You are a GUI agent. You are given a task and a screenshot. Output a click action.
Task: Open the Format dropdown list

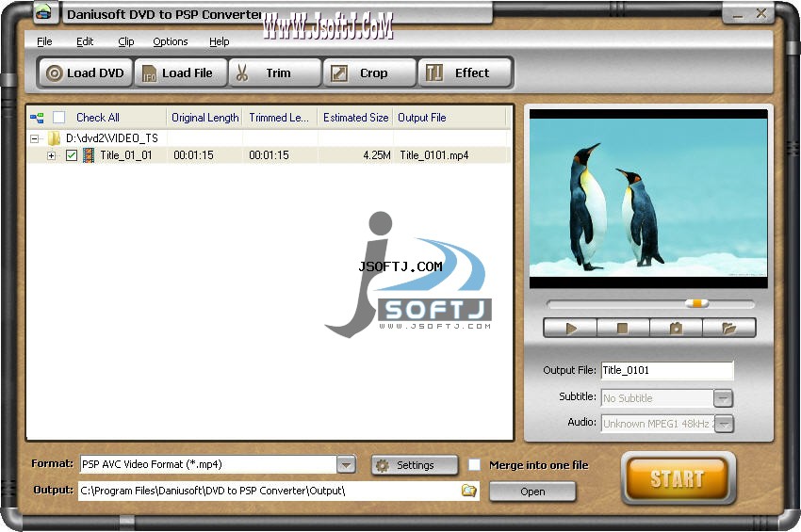pos(346,464)
